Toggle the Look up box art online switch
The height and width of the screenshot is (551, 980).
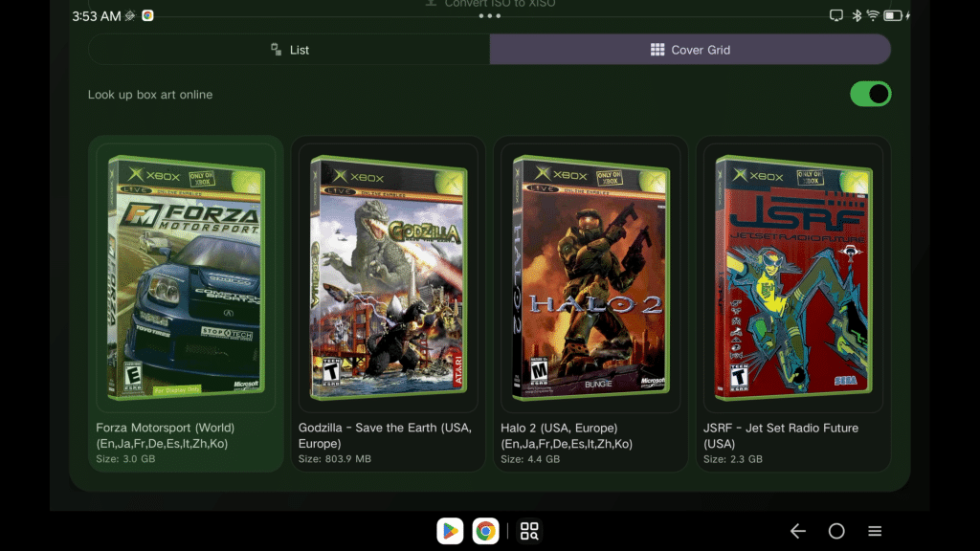[x=870, y=95]
